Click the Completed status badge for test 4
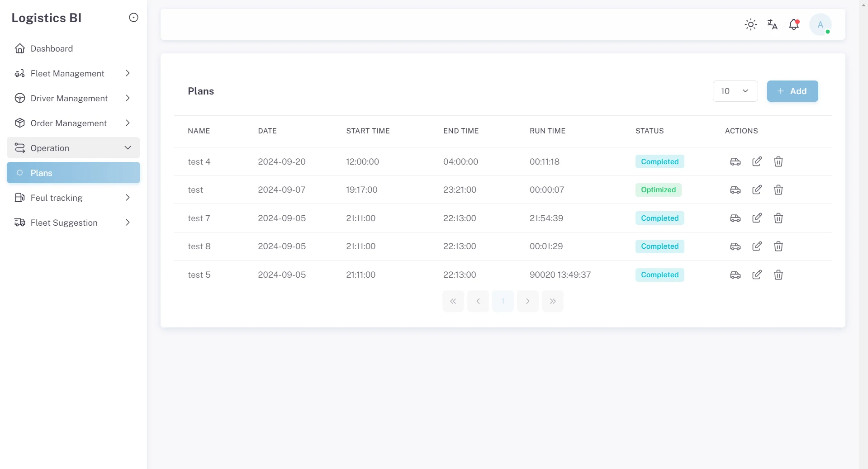 [659, 162]
